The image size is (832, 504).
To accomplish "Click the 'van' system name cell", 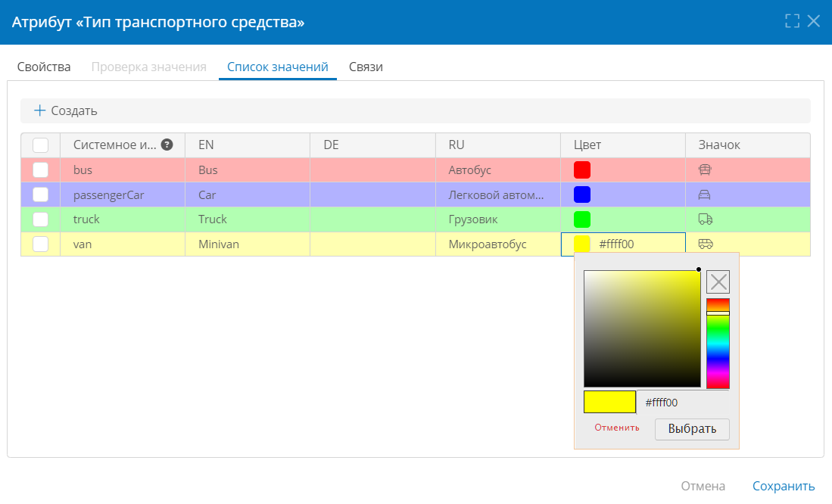I will coord(123,244).
